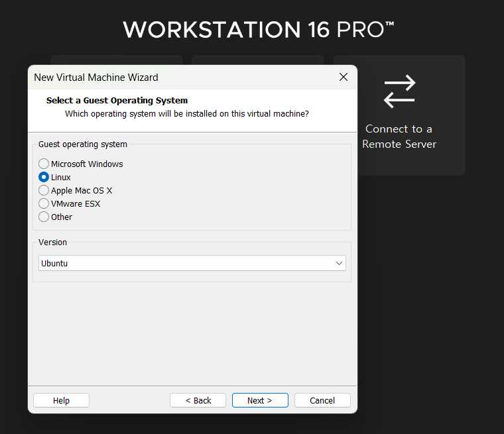Viewport: 504px width, 434px height.
Task: Close the wizard with the X icon
Action: 344,77
